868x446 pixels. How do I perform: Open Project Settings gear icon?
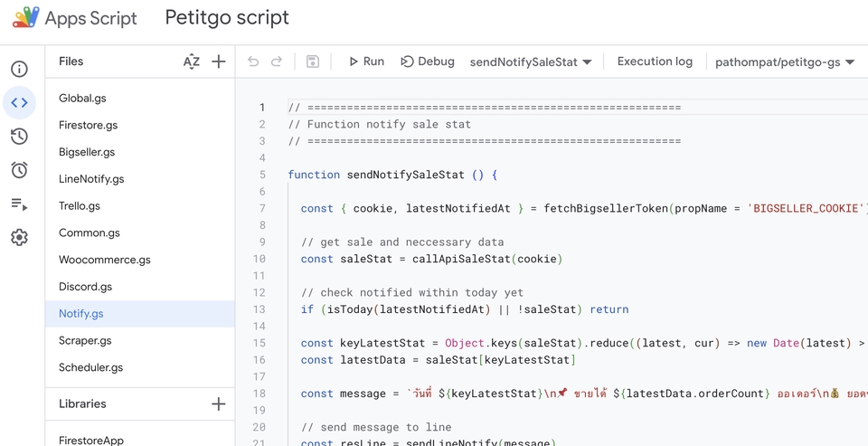tap(19, 238)
